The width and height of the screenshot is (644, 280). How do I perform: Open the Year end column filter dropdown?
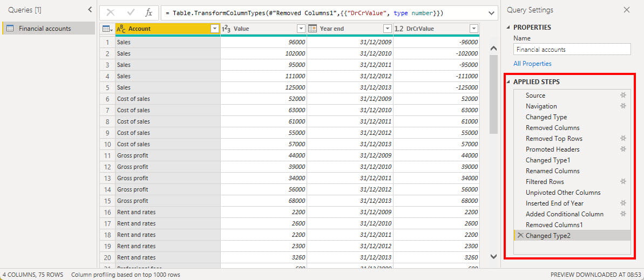[387, 29]
